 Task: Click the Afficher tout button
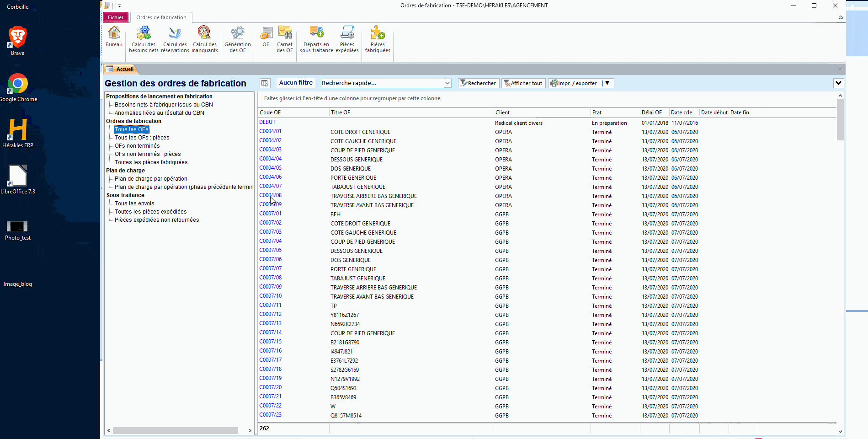click(x=523, y=83)
